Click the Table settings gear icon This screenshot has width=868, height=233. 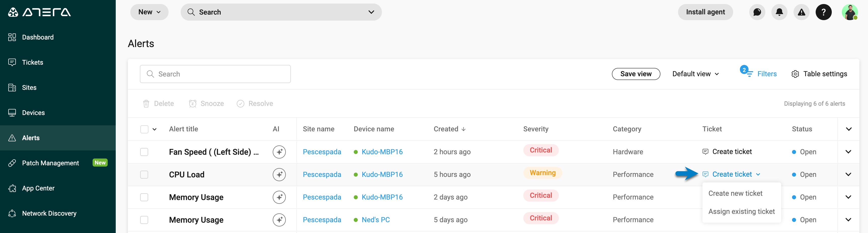[x=795, y=74]
